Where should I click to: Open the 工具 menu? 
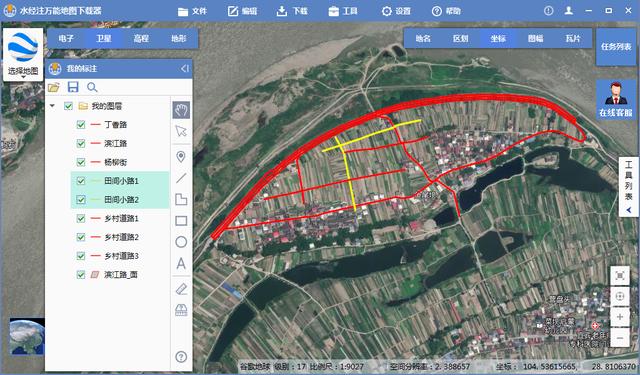[x=343, y=11]
